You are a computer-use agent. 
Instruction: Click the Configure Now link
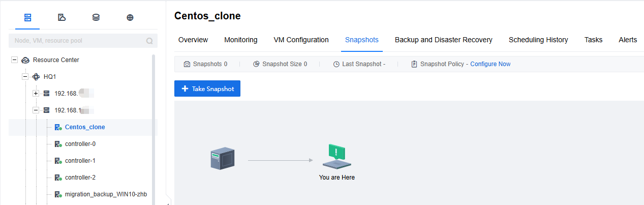490,64
